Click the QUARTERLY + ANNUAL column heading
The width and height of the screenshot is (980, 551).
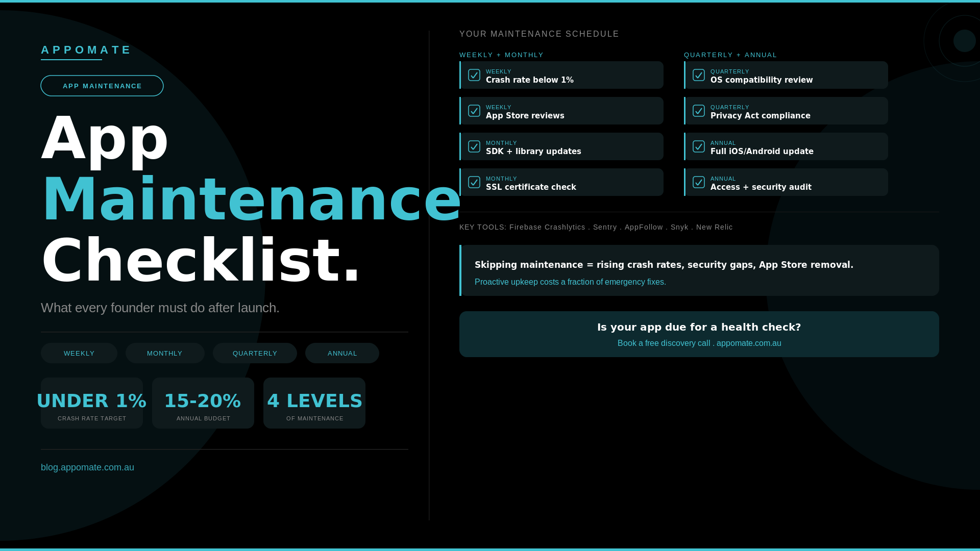coord(730,55)
